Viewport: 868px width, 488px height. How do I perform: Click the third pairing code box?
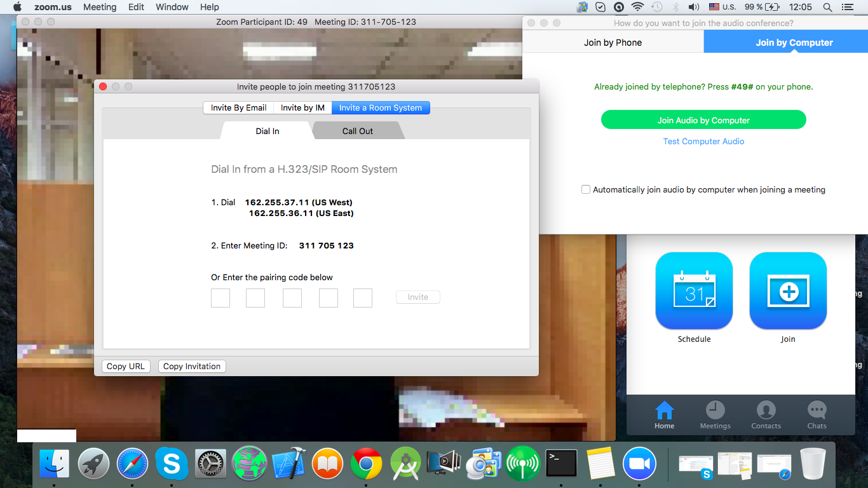point(292,298)
